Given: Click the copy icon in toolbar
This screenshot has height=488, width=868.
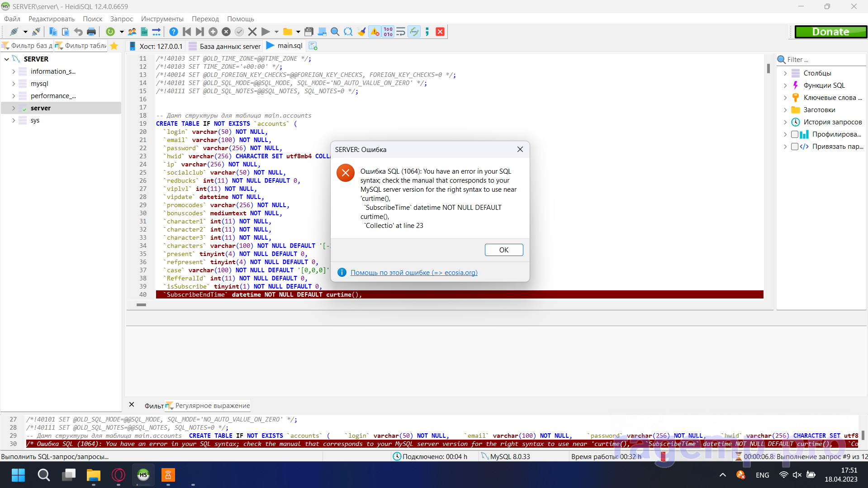Looking at the screenshot, I should click(x=53, y=32).
